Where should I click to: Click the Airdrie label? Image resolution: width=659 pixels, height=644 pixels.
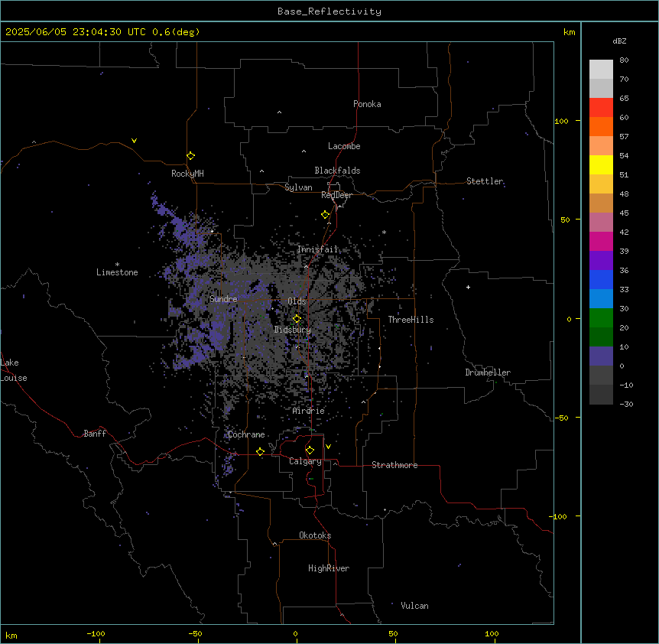point(309,411)
